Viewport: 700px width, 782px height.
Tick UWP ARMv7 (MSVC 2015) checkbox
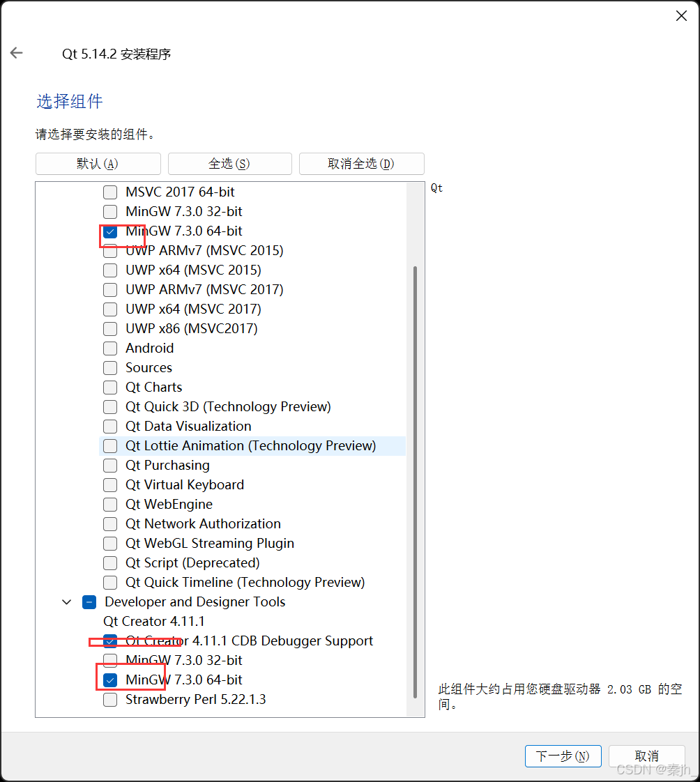[x=109, y=251]
